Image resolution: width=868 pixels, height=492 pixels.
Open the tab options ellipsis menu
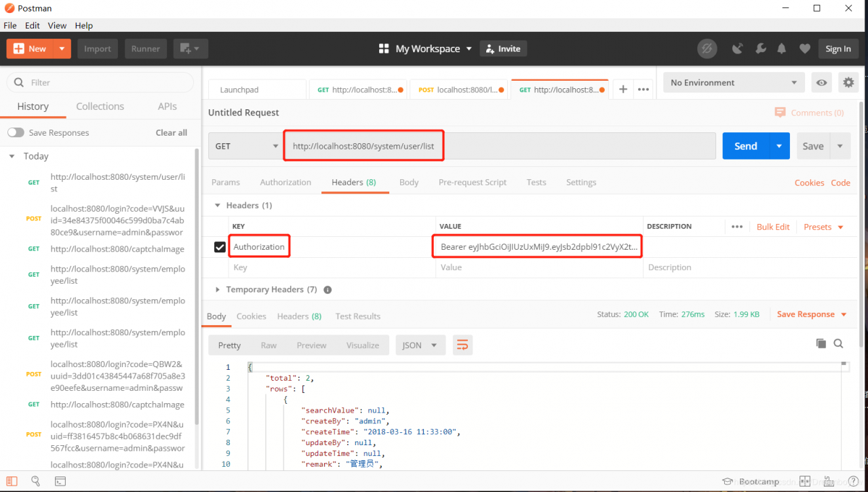(x=644, y=89)
